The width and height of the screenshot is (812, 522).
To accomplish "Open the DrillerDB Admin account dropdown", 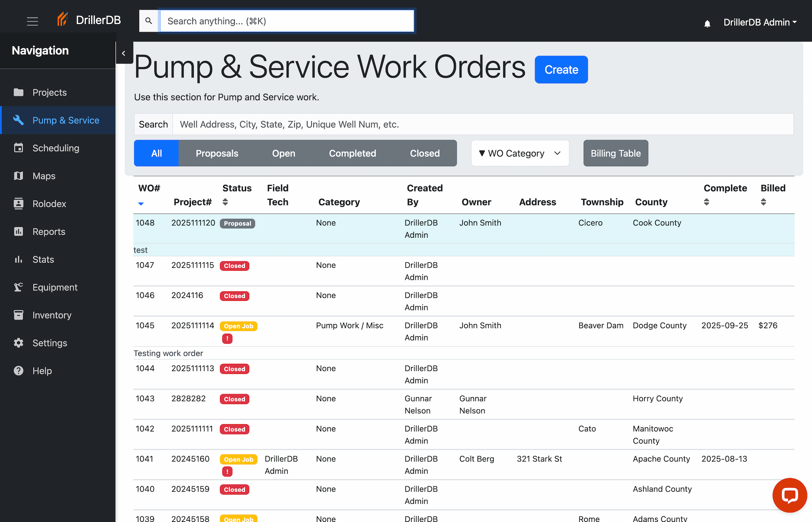I will [760, 22].
